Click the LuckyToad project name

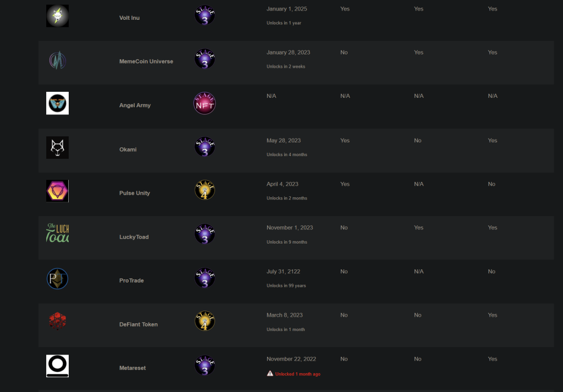134,237
